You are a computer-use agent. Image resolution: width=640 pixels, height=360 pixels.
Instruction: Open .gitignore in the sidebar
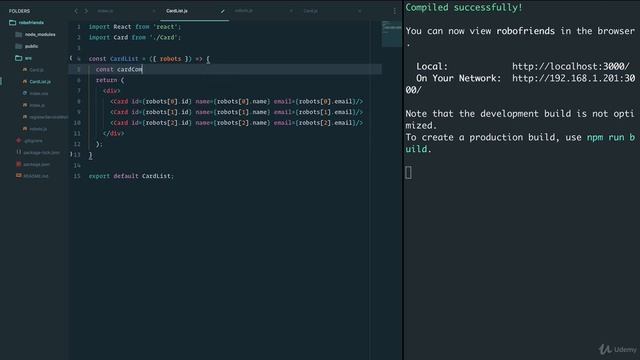[x=33, y=141]
